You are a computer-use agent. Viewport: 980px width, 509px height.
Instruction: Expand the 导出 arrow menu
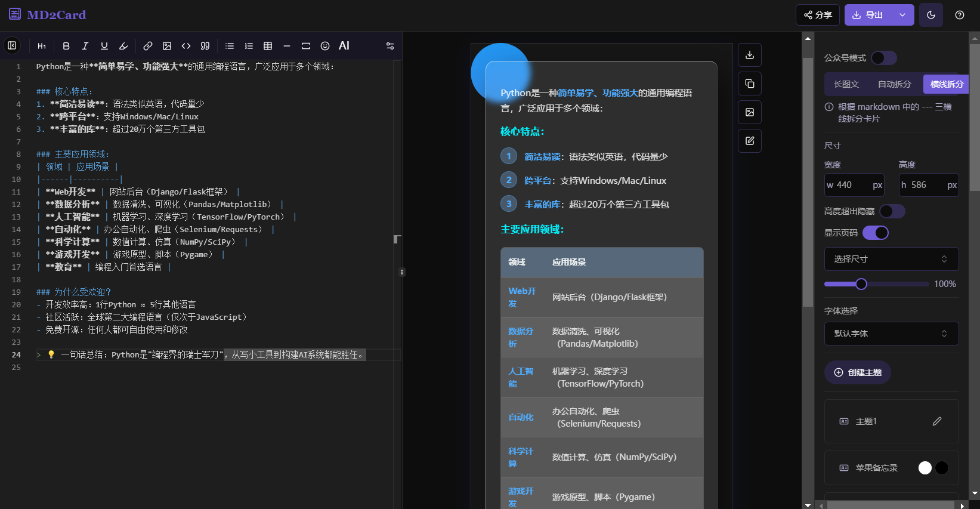pyautogui.click(x=902, y=15)
